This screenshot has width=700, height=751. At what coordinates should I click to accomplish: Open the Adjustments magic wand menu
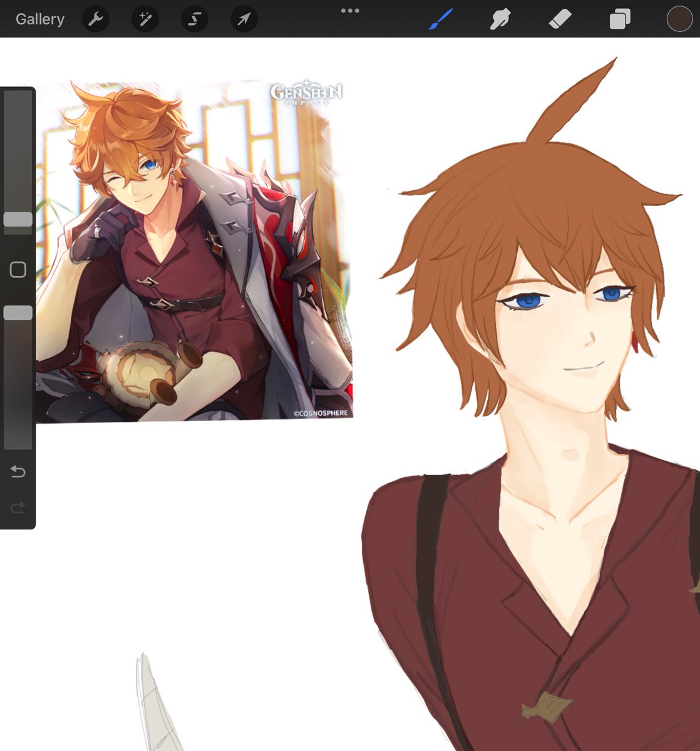[x=145, y=19]
